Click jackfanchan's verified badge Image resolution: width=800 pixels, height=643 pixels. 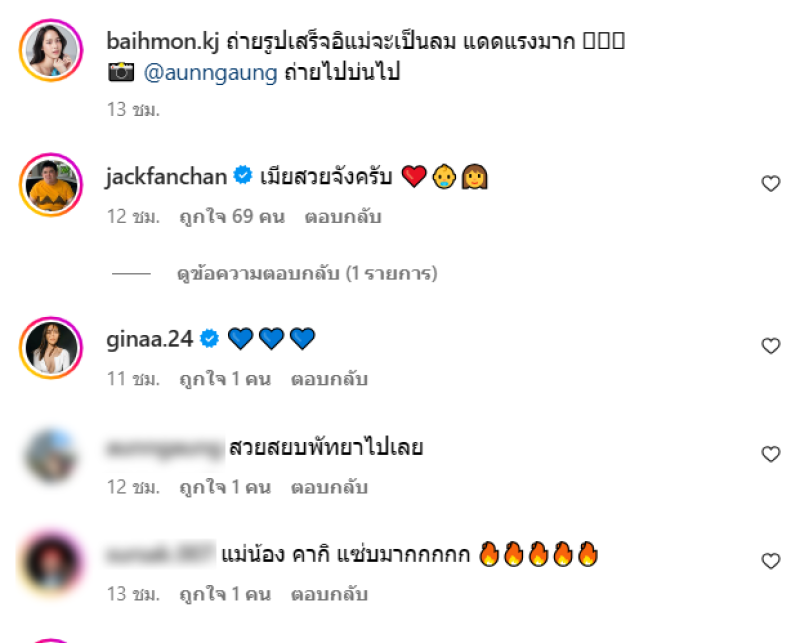pyautogui.click(x=243, y=175)
